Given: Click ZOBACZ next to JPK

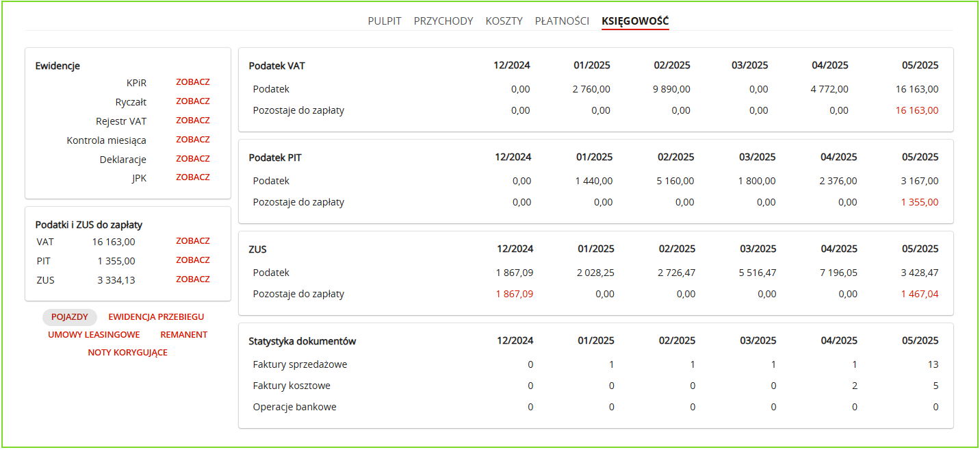Looking at the screenshot, I should click(193, 177).
